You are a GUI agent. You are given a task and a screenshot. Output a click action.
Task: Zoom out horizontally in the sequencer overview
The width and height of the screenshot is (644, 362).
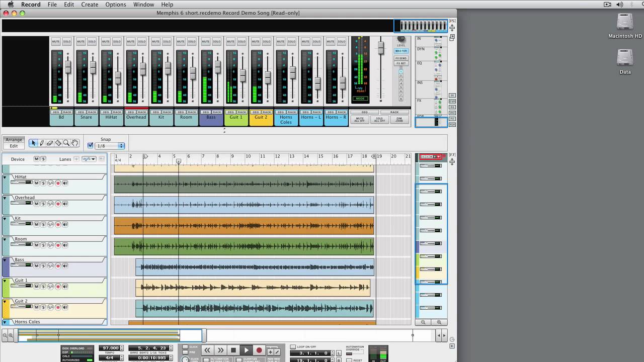click(x=5, y=335)
